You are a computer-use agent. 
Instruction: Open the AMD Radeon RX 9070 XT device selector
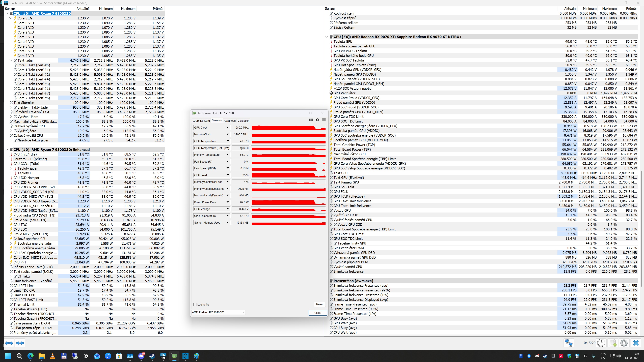(218, 313)
